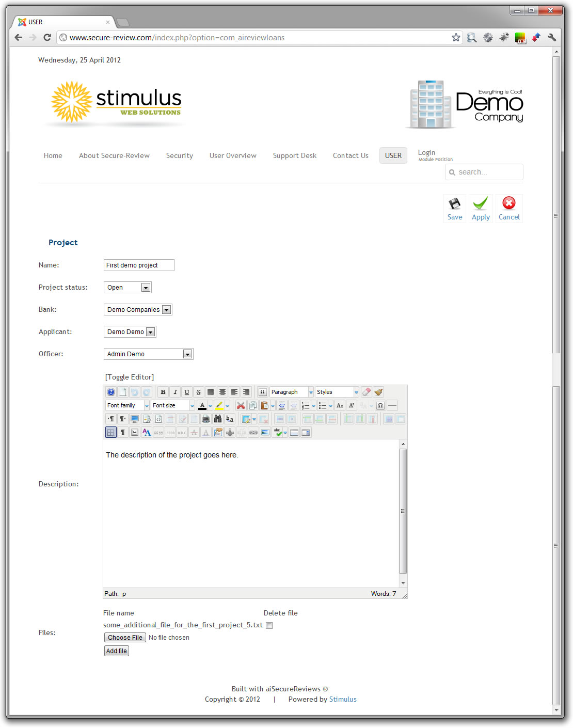Open the editor help icon
The height and width of the screenshot is (728, 573).
tap(111, 392)
